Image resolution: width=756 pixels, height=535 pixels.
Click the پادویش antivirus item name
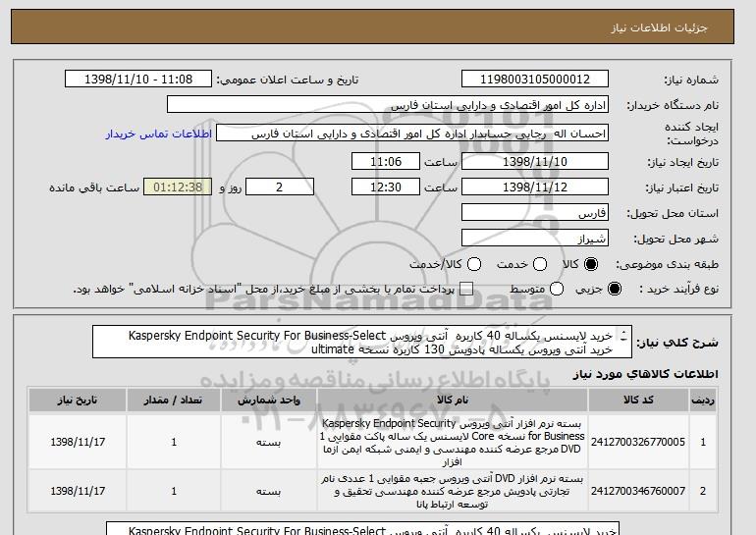pos(453,491)
